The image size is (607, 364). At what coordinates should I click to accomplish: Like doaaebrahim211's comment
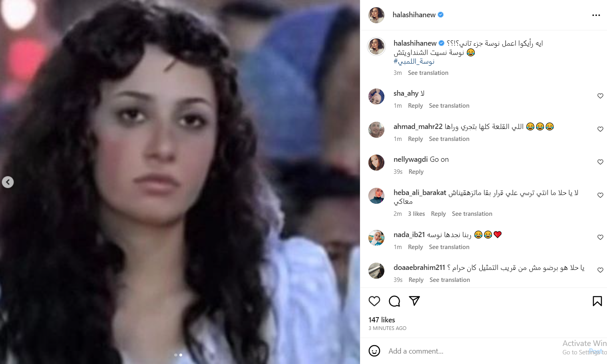coord(600,270)
